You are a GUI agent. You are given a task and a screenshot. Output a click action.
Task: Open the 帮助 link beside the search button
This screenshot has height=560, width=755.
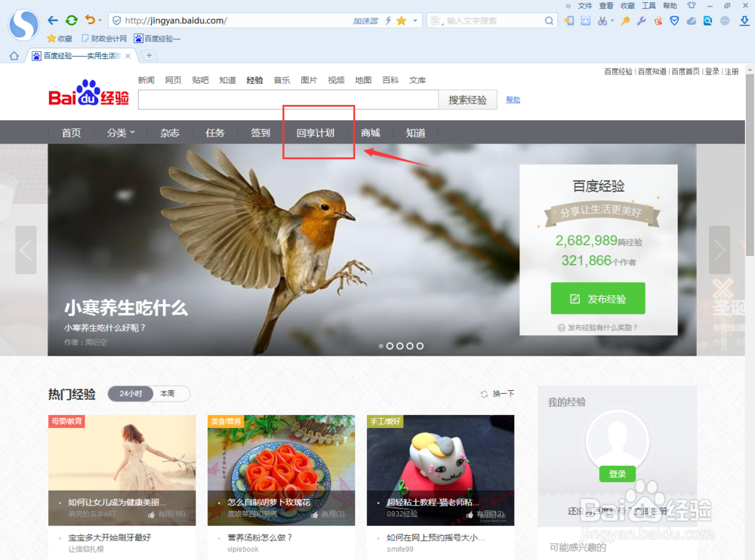(x=513, y=100)
